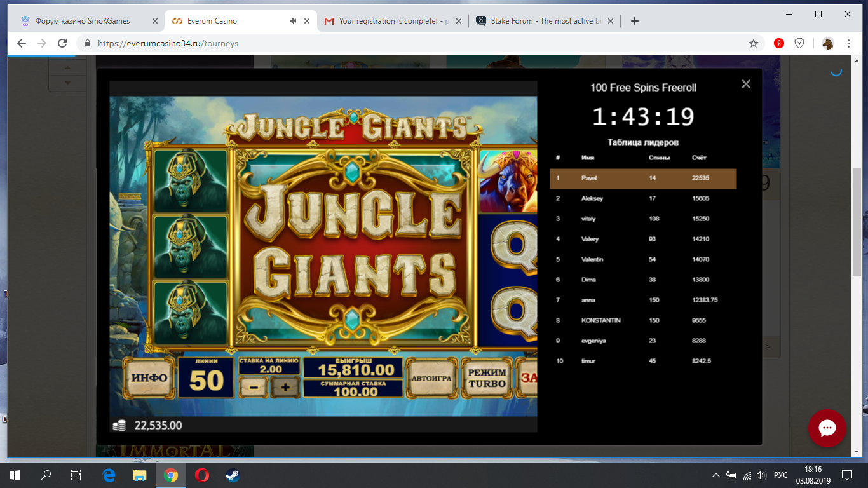Select the evgeniya leaderboard row

[x=643, y=341]
